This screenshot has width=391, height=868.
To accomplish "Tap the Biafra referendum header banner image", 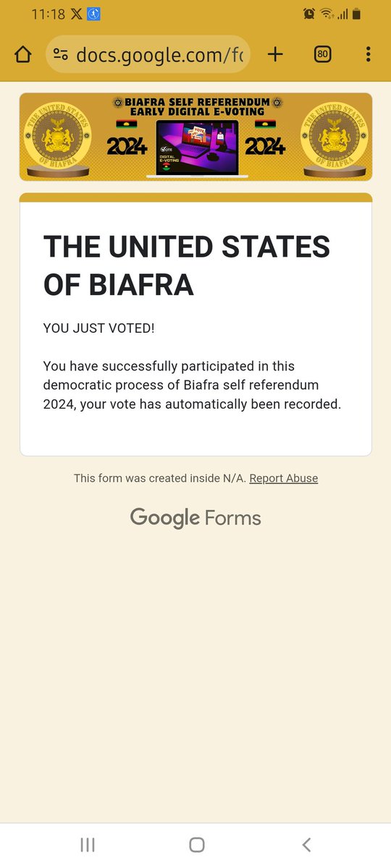I will point(195,137).
